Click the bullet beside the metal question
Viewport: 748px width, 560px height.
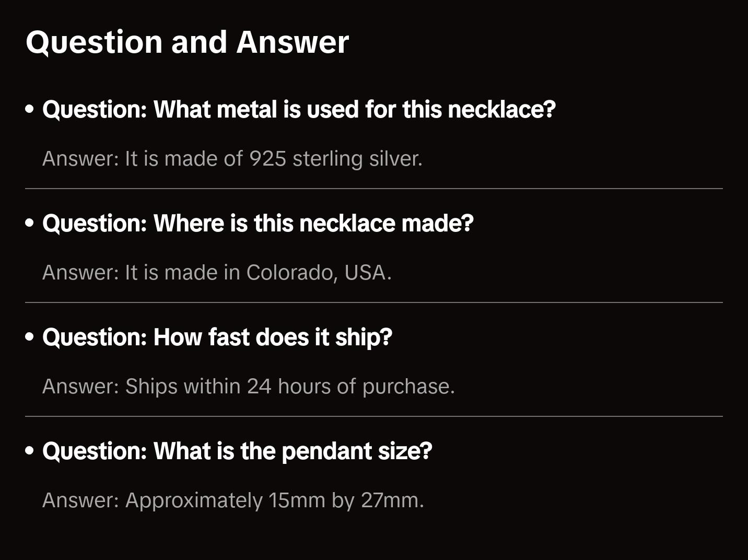point(30,110)
